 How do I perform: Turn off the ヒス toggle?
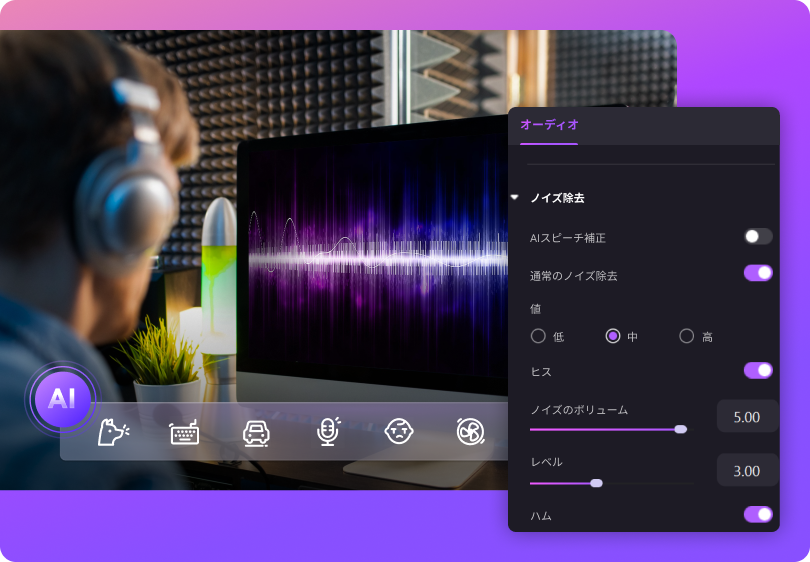[758, 371]
